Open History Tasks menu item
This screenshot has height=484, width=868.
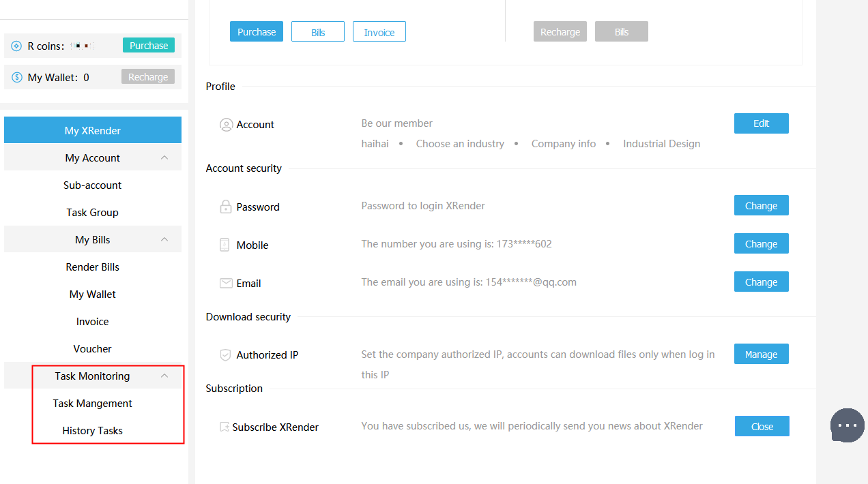(93, 431)
